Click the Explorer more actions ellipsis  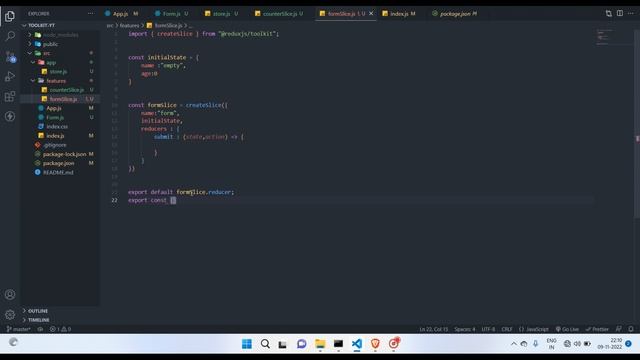(91, 13)
